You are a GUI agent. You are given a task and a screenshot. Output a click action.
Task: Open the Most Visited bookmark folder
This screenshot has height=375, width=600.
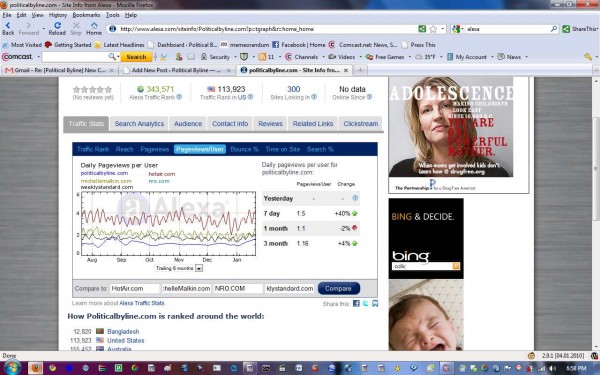[22, 45]
